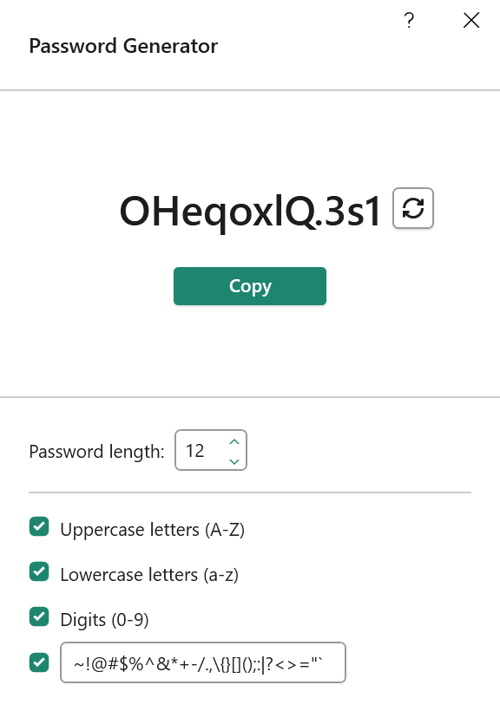500x711 pixels.
Task: Disable the special characters checkbox
Action: pos(39,662)
